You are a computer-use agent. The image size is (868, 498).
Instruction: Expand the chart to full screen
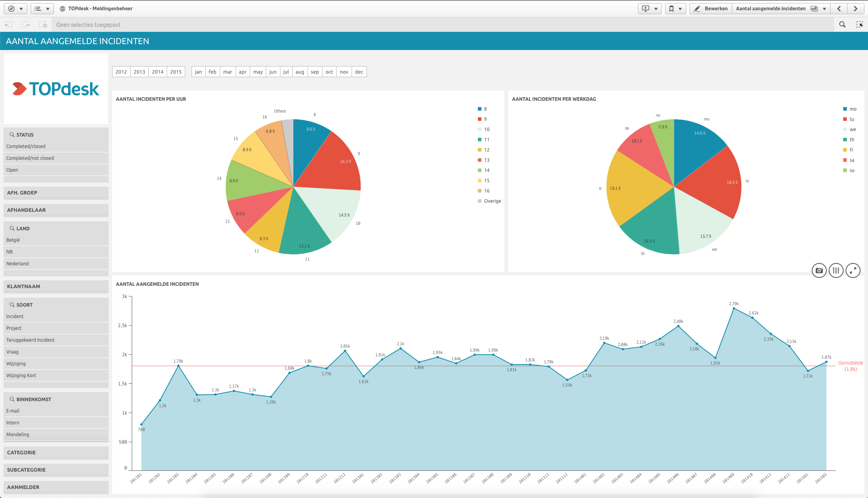click(x=853, y=270)
